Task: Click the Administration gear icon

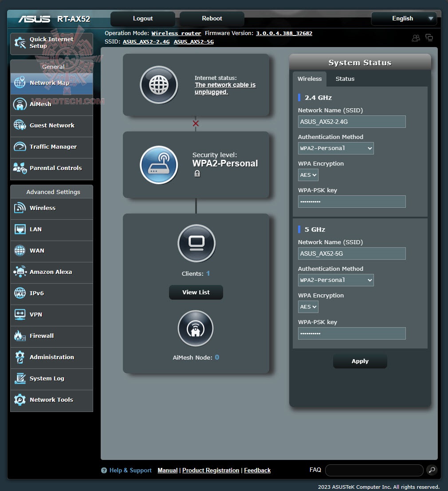Action: [20, 357]
